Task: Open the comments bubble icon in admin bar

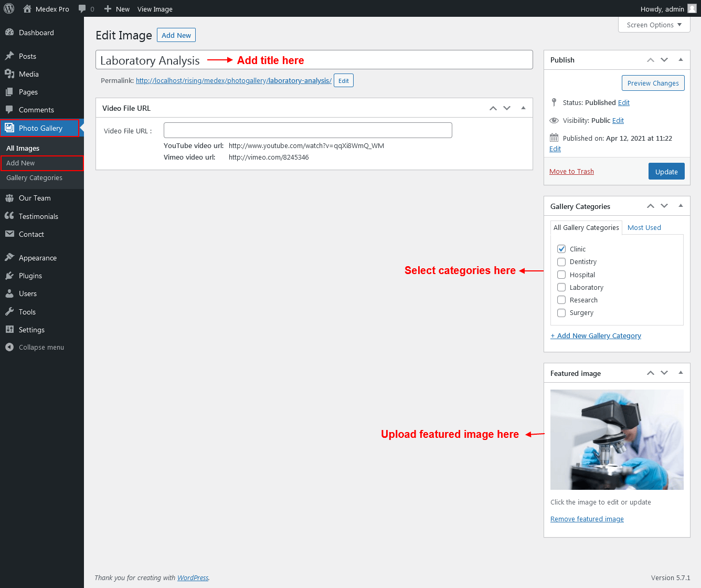Action: coord(82,9)
